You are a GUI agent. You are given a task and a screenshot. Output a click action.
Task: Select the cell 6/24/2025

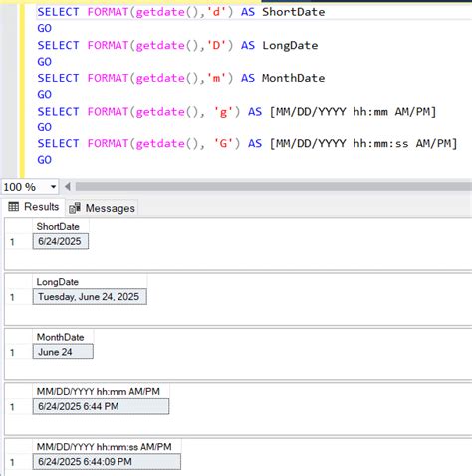tap(61, 241)
